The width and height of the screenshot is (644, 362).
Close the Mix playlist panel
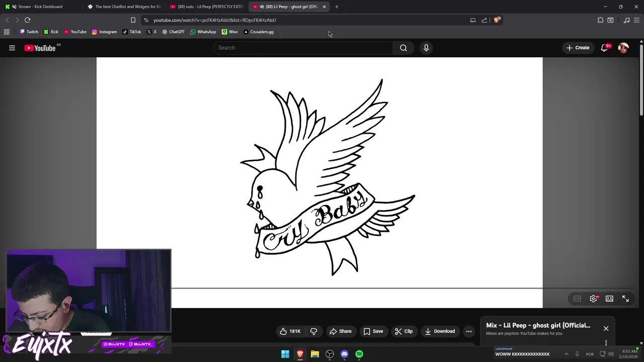pyautogui.click(x=606, y=328)
